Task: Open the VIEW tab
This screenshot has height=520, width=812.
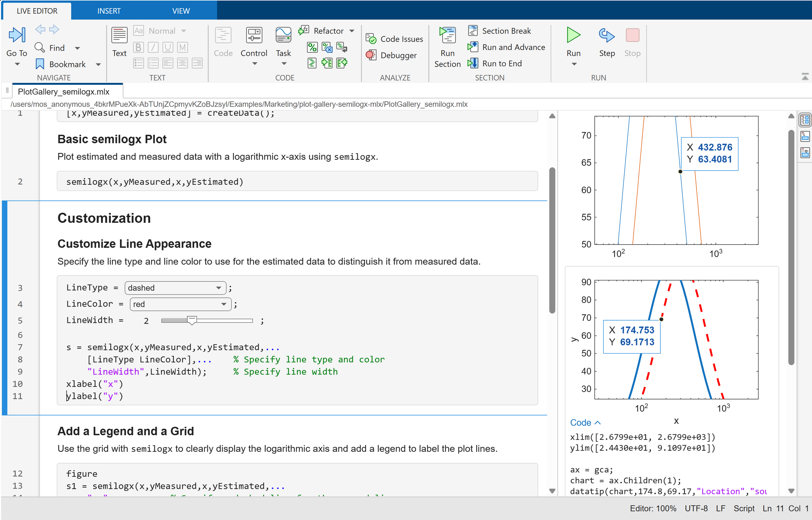Action: tap(181, 11)
